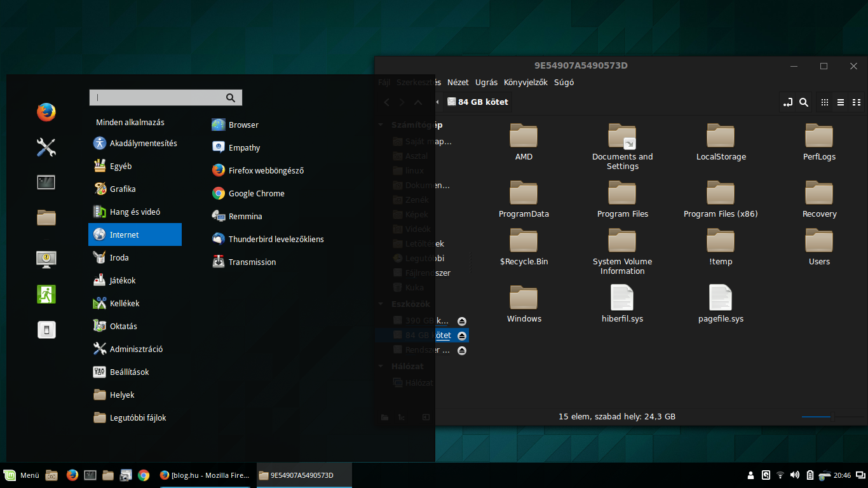Open the Akadálymentesítés category

point(135,143)
